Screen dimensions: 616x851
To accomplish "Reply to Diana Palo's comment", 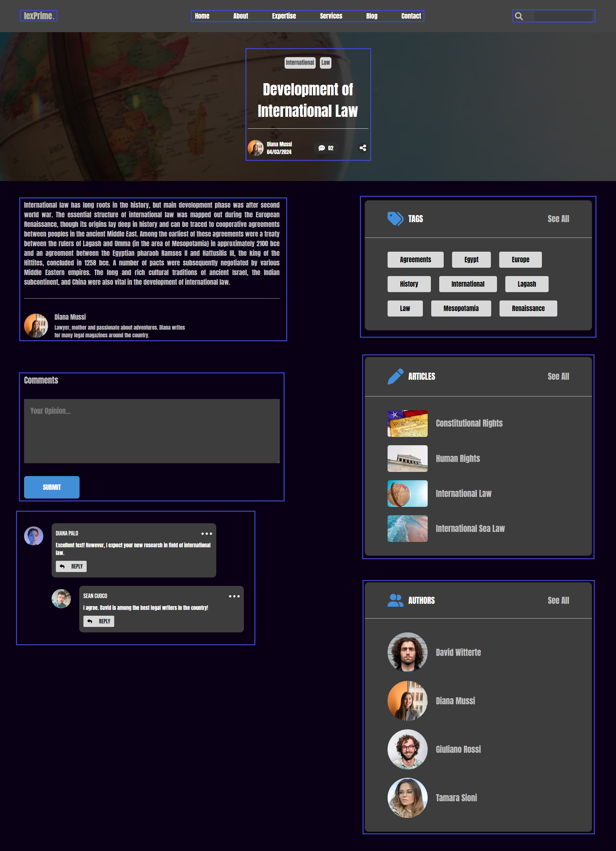I will pos(71,567).
